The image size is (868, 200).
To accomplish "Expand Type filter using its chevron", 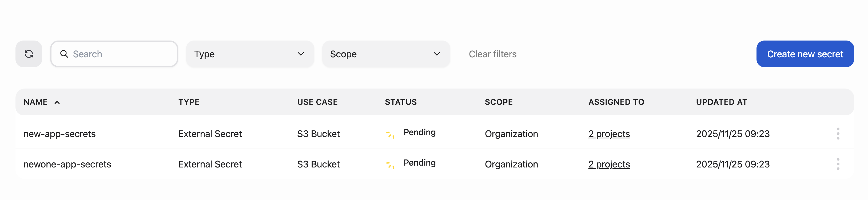I will (x=301, y=54).
